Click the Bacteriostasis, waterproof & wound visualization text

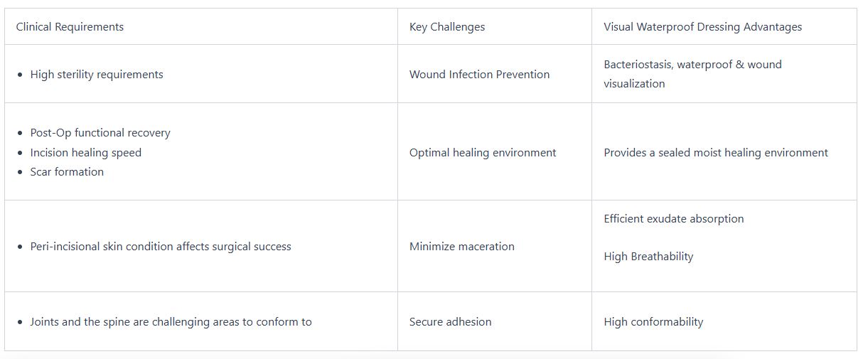pyautogui.click(x=692, y=74)
